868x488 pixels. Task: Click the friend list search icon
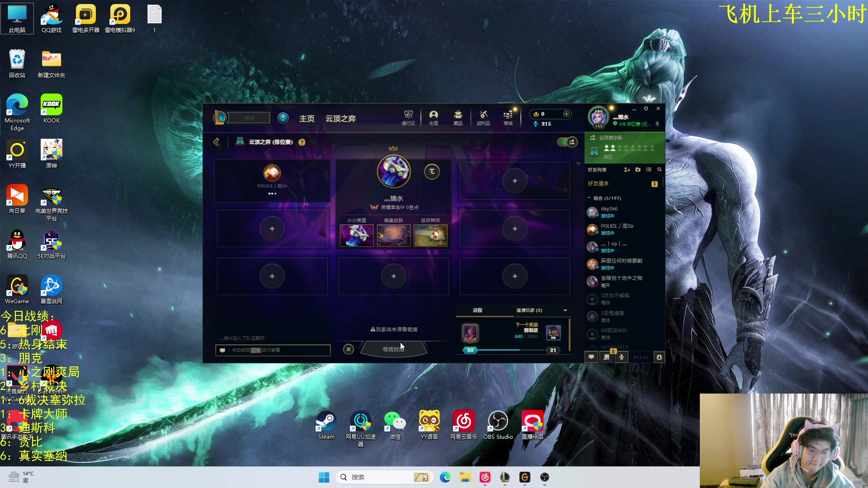(659, 170)
